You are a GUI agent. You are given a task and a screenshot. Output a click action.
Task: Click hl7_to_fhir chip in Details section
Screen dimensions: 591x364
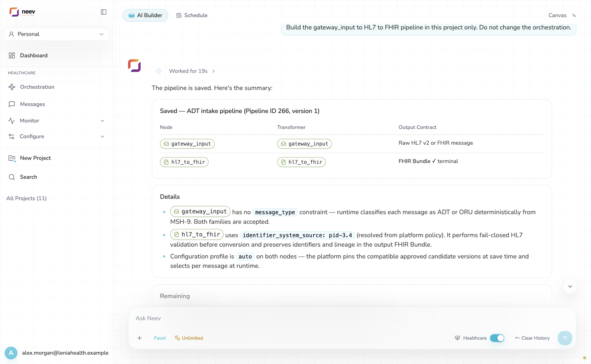click(197, 234)
